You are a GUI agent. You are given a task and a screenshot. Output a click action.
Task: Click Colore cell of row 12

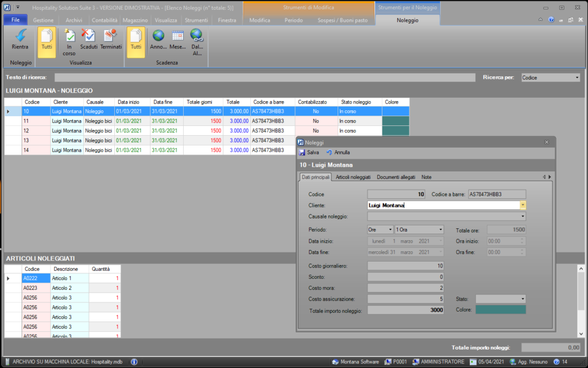[x=396, y=131]
